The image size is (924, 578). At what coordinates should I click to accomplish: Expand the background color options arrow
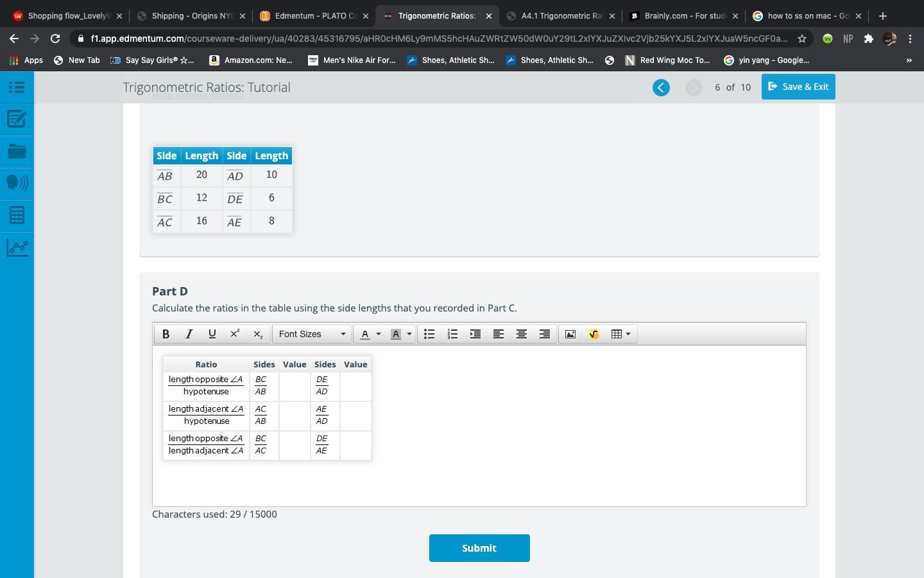click(x=409, y=334)
